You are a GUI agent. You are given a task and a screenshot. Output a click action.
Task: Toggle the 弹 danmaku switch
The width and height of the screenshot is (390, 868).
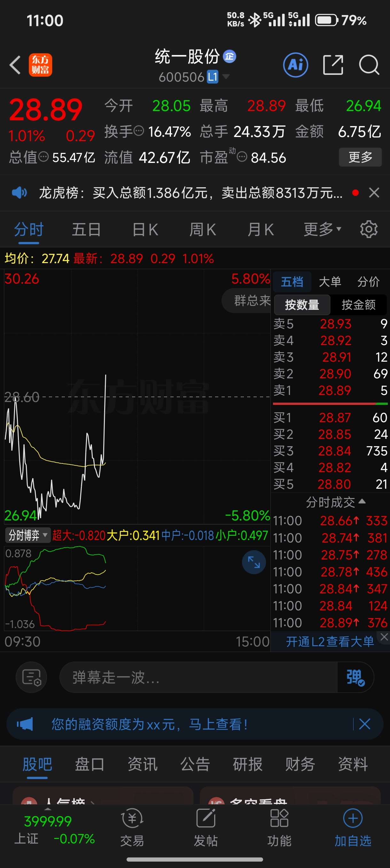[355, 677]
